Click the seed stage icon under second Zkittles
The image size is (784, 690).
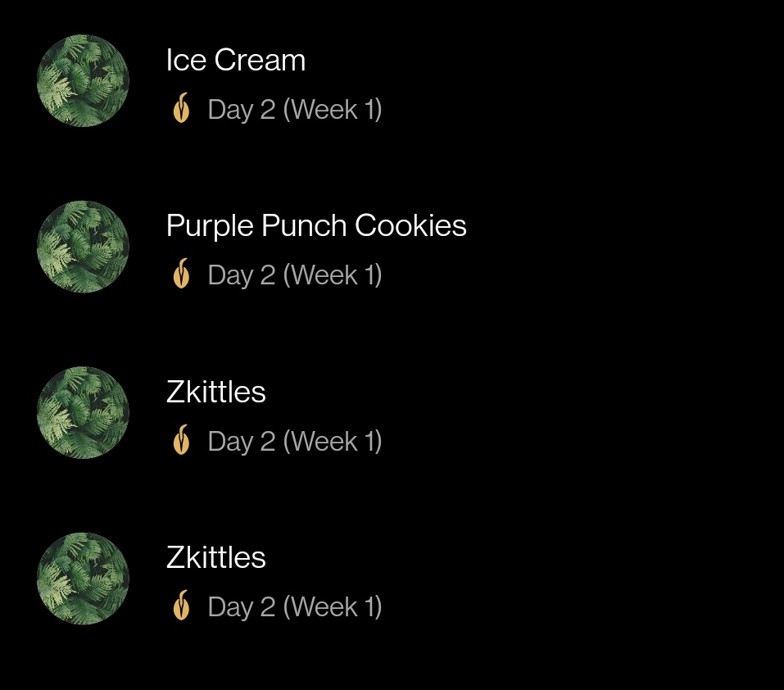pos(181,606)
